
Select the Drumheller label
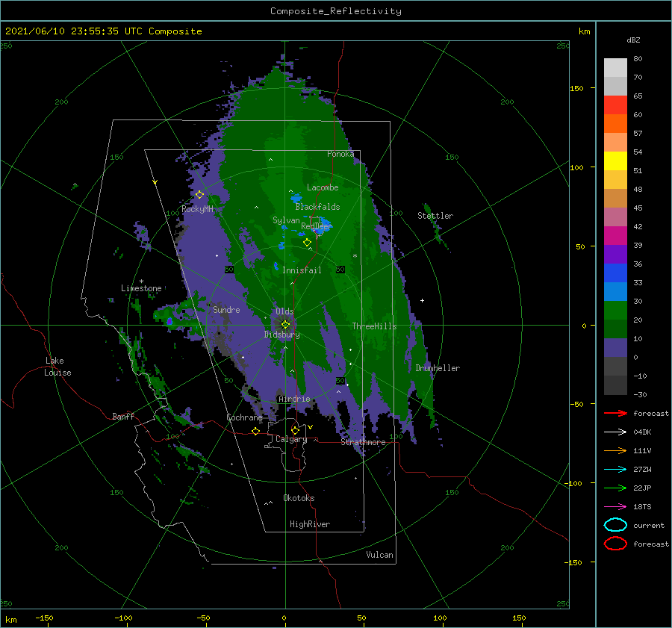click(x=438, y=368)
